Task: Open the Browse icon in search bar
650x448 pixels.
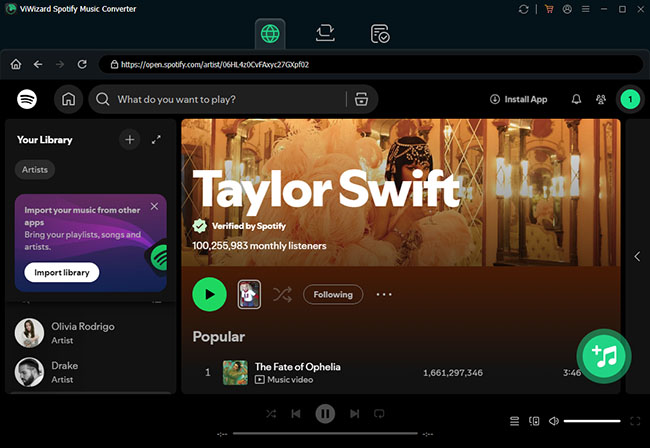Action: (361, 99)
